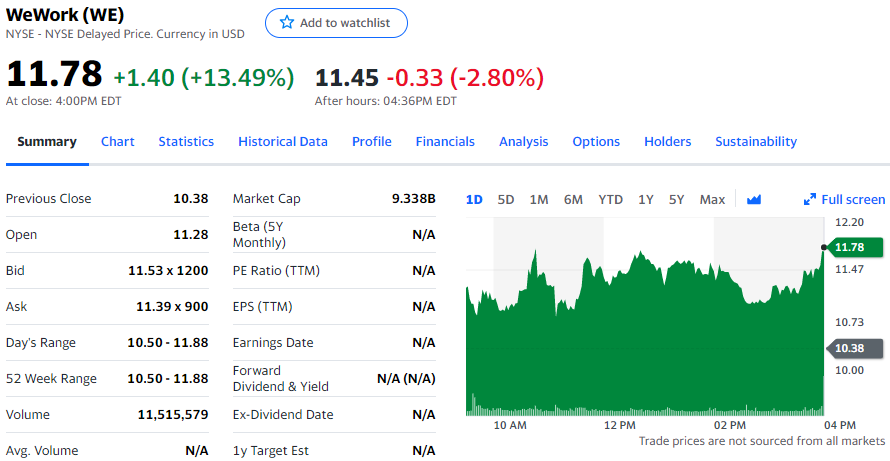The width and height of the screenshot is (890, 461).
Task: Show the Max chart range
Action: pos(712,199)
